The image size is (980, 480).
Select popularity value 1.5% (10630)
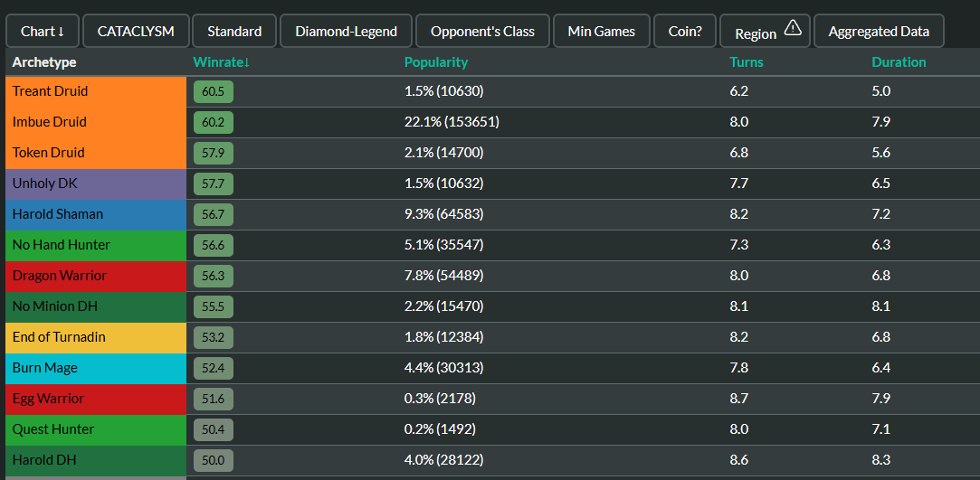click(443, 91)
